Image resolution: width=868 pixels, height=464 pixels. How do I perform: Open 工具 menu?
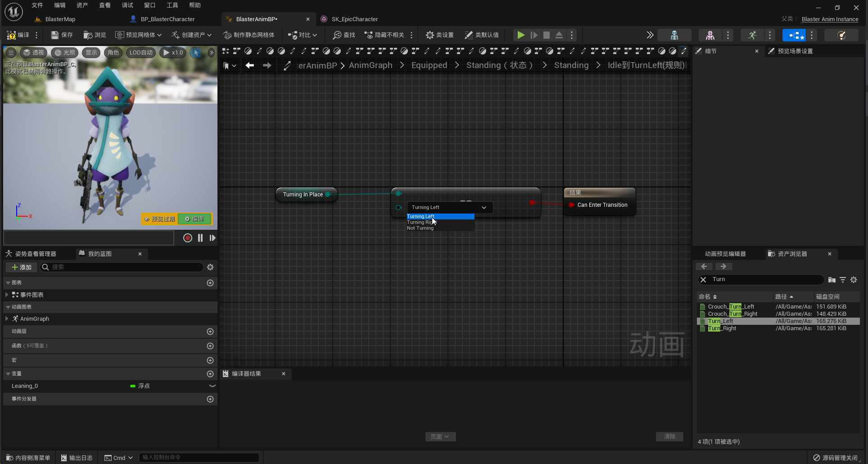pos(172,5)
